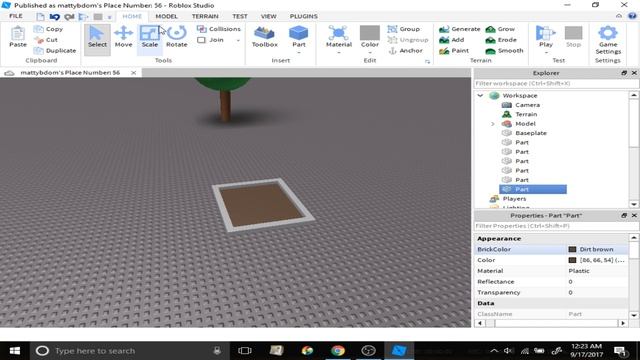
Task: Open the Toolbox
Action: click(x=264, y=37)
